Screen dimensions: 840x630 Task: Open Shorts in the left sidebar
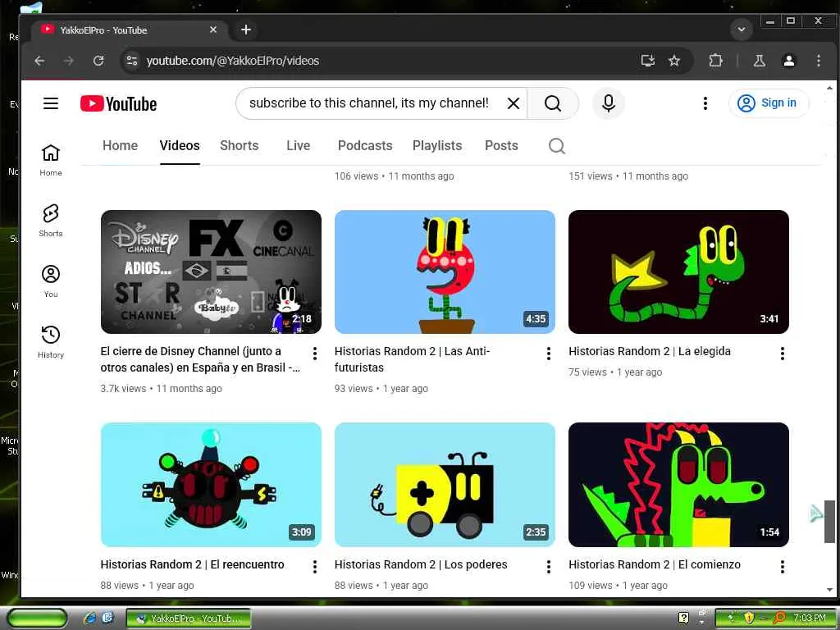point(51,220)
